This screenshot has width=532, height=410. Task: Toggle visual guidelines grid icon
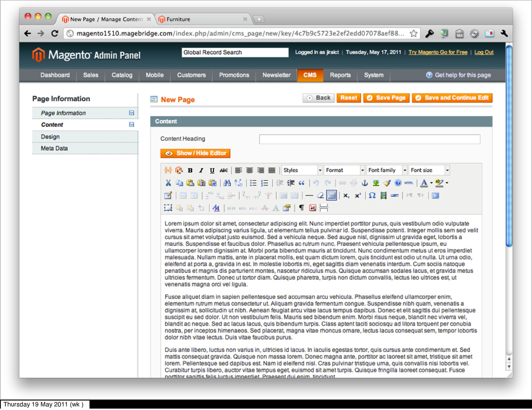tap(332, 195)
